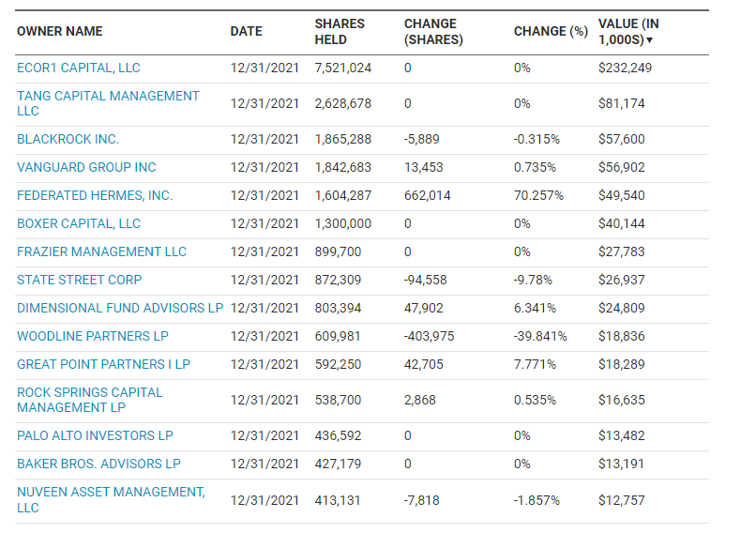The image size is (756, 533).
Task: Open BOXER CAPITAL, LLC owner link
Action: point(79,224)
